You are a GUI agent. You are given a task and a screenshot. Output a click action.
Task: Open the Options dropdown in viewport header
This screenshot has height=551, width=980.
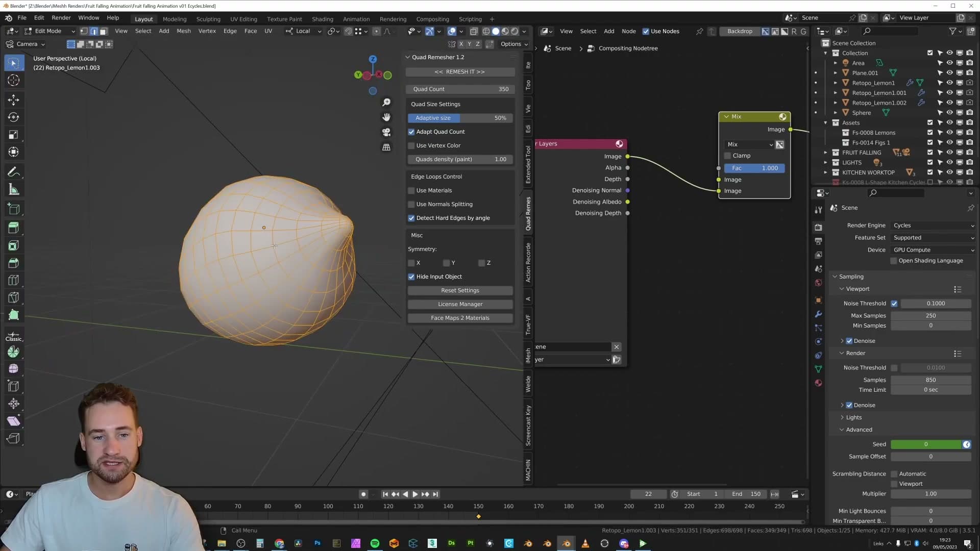(514, 44)
